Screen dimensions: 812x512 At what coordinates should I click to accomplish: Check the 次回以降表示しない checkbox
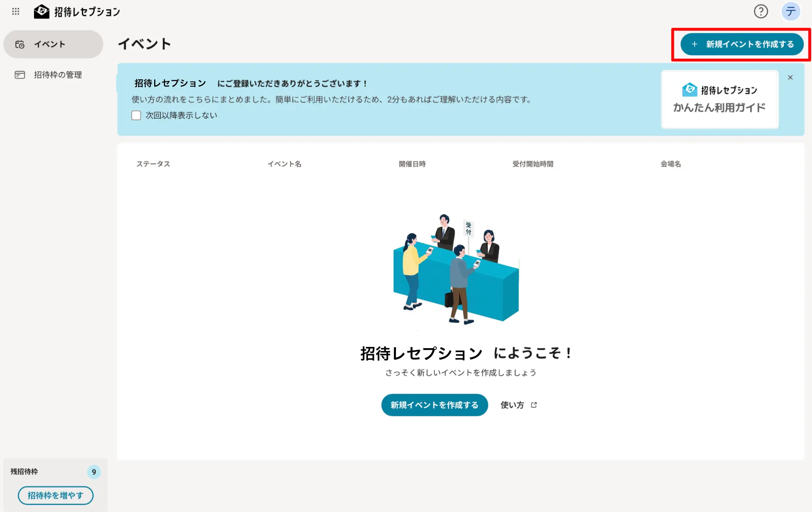[136, 115]
